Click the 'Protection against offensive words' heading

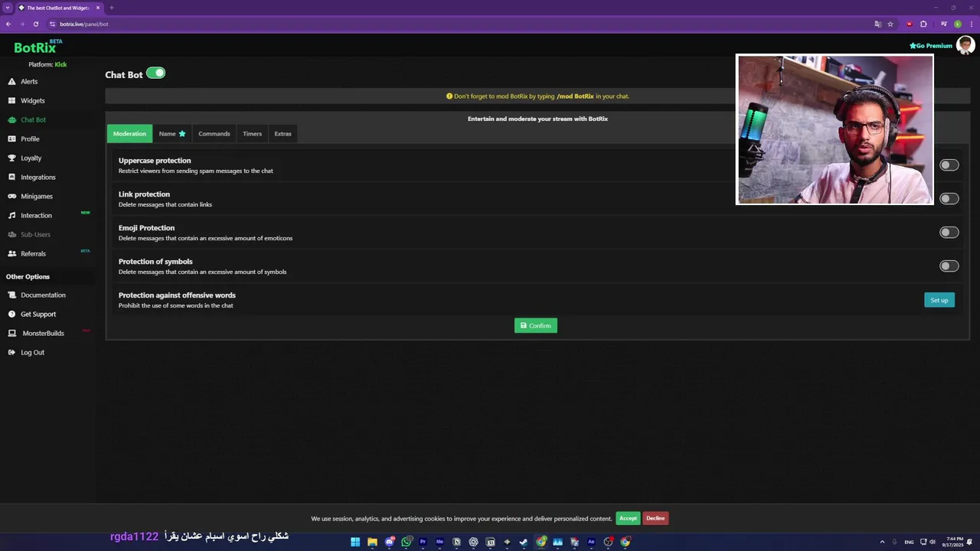pyautogui.click(x=177, y=295)
